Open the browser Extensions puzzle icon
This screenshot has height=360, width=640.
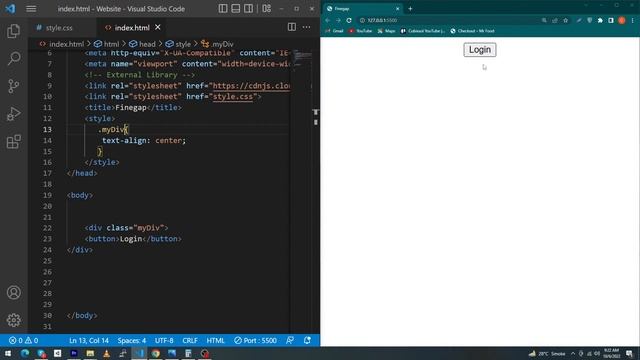coord(600,20)
